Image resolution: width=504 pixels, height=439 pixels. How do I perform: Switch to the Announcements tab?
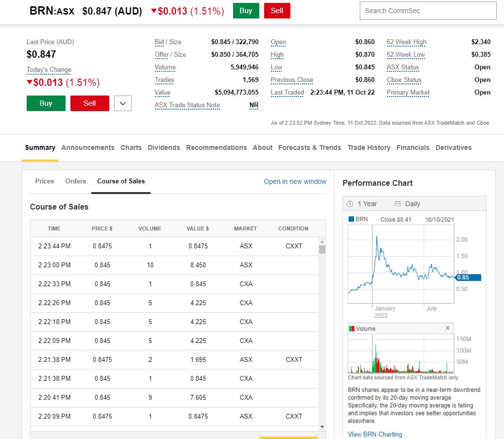[88, 147]
